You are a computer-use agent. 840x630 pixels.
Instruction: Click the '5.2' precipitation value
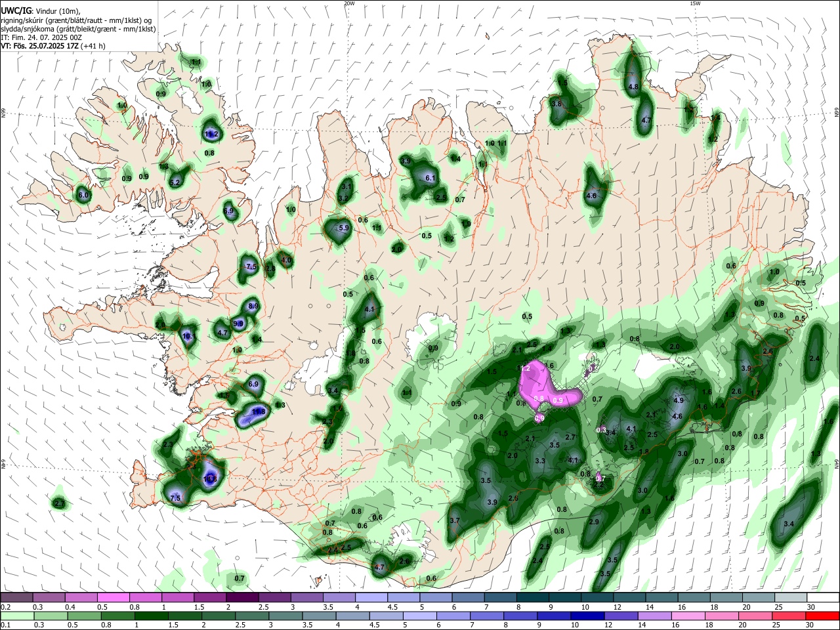point(175,183)
